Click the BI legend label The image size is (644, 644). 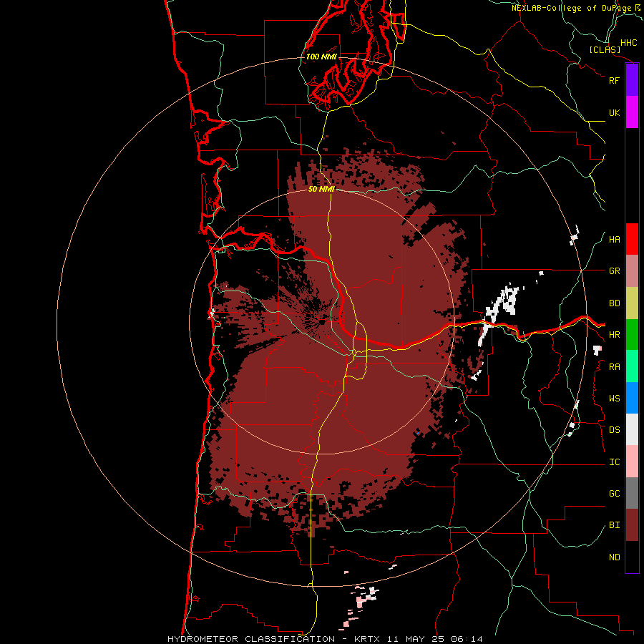(x=614, y=525)
